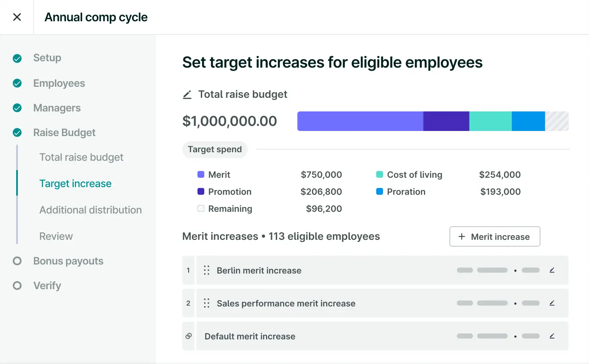
Task: Close the Annual comp cycle wizard
Action: click(x=17, y=17)
